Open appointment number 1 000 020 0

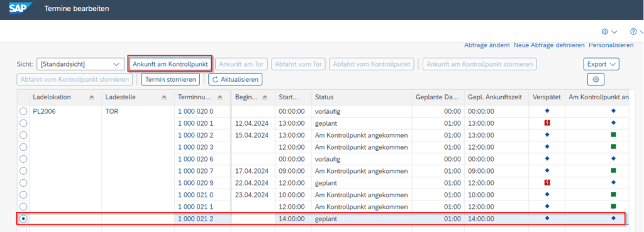196,111
